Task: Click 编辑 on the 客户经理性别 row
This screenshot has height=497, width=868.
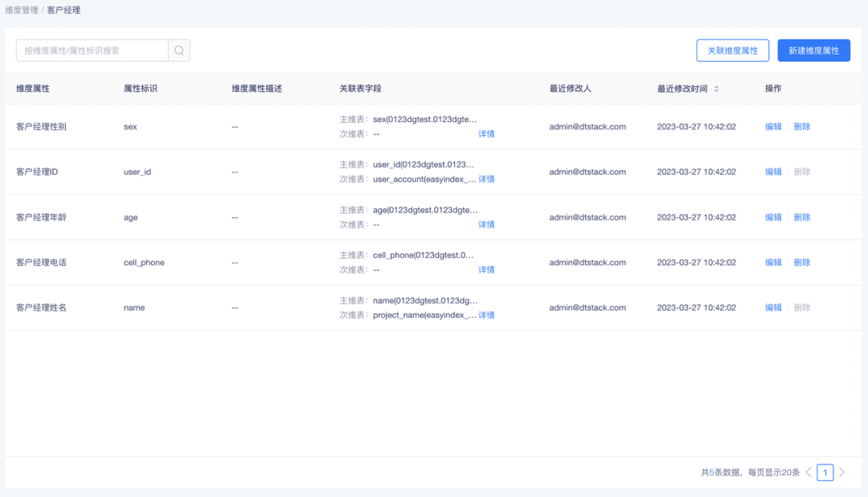Action: click(772, 126)
